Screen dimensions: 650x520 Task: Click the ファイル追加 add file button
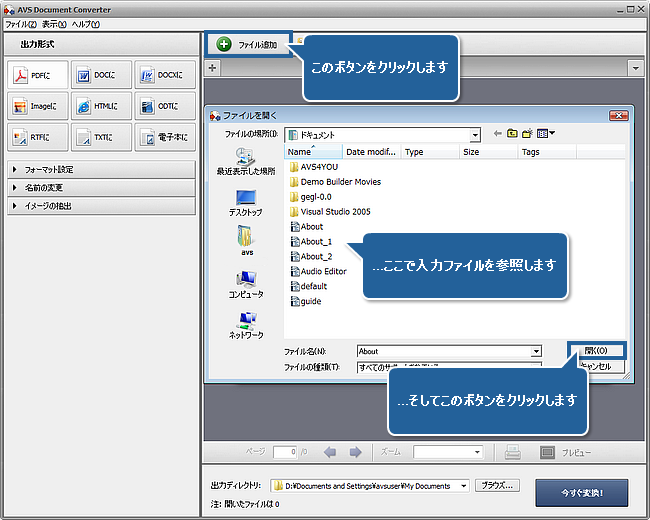point(249,45)
